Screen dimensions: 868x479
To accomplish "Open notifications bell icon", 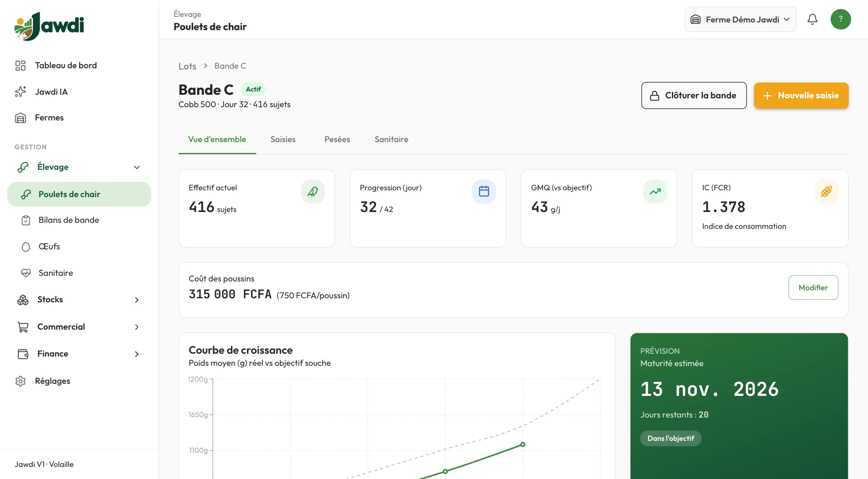I will coord(813,19).
